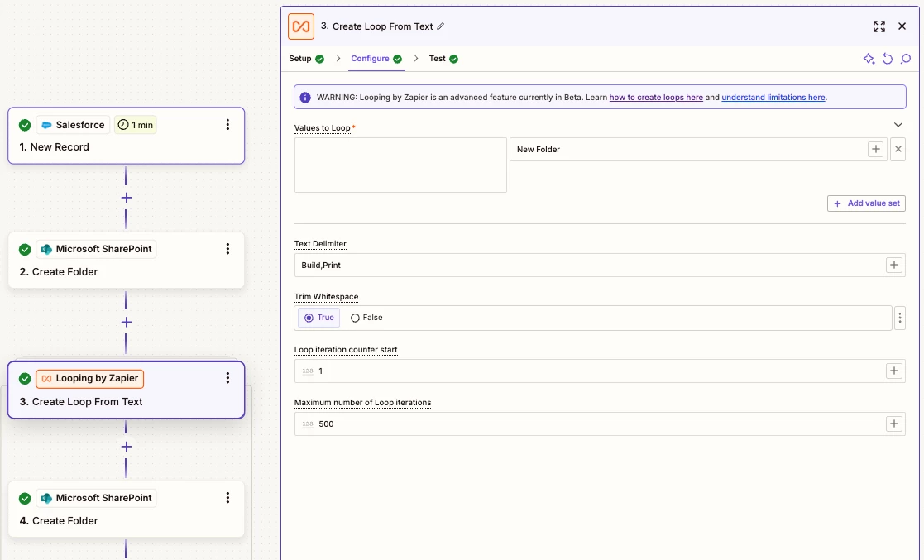Open the three-dot menu on step 4 Create Folder

pos(227,497)
